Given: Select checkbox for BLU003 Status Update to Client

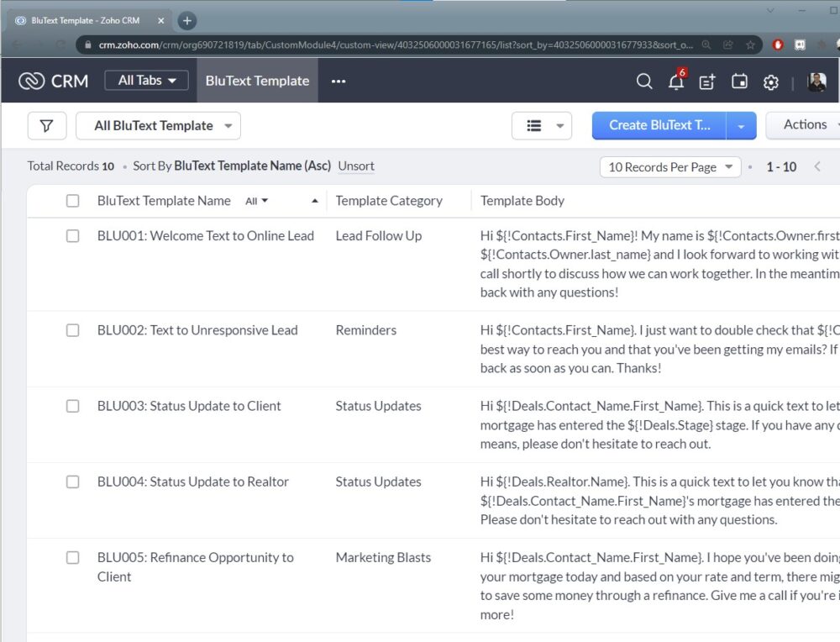Looking at the screenshot, I should pyautogui.click(x=73, y=406).
